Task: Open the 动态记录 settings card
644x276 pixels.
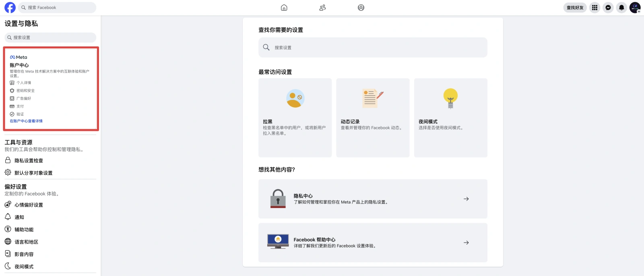Action: [373, 118]
